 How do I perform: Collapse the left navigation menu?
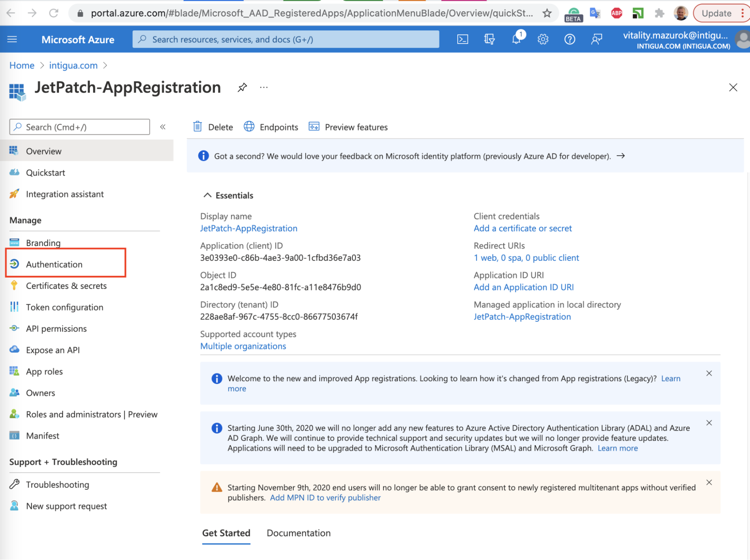click(x=163, y=127)
